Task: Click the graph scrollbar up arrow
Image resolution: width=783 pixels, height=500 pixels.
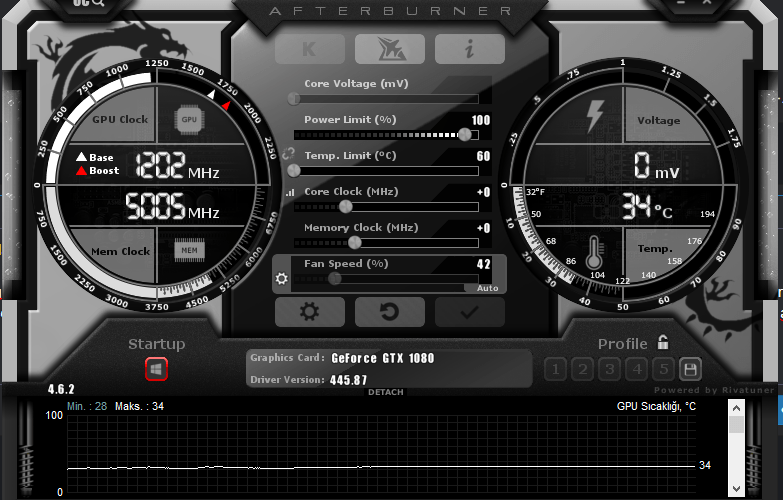Action: 737,408
